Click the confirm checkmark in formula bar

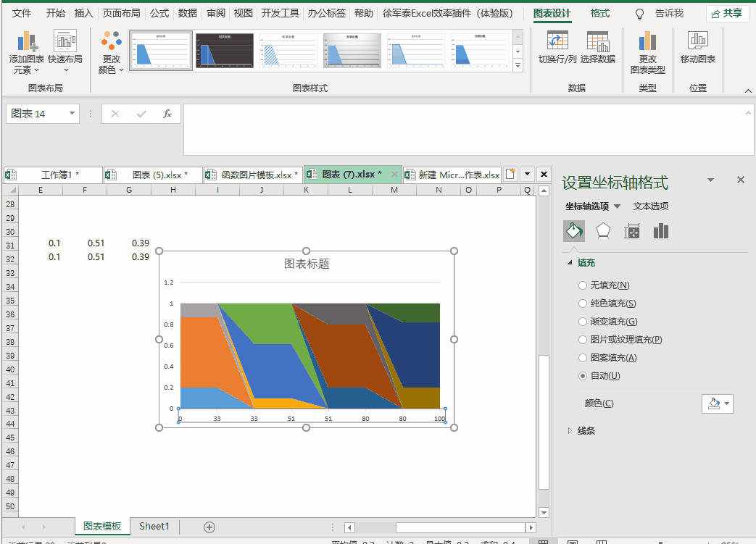click(141, 114)
